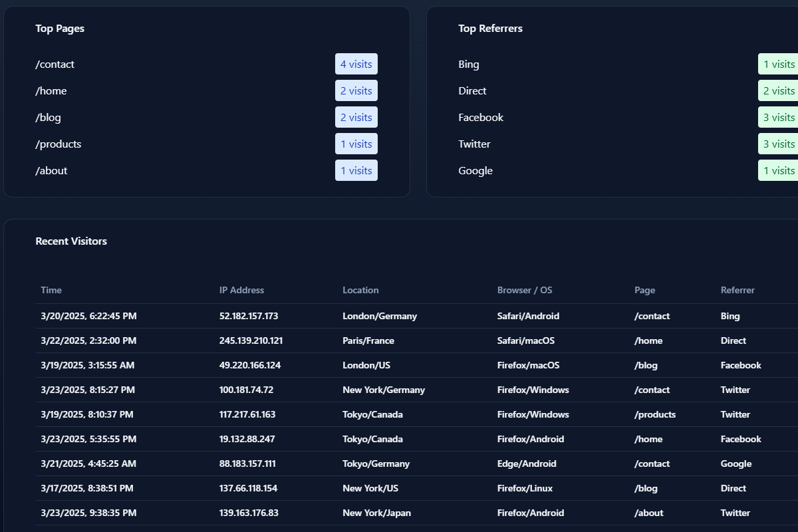Click the Firefox/Linux browser cell

pos(525,488)
